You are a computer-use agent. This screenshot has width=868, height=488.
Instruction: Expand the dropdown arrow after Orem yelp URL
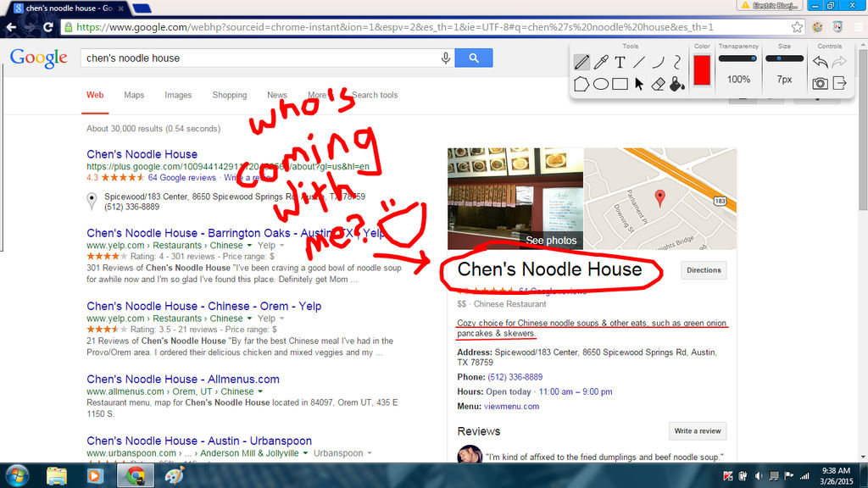(250, 319)
